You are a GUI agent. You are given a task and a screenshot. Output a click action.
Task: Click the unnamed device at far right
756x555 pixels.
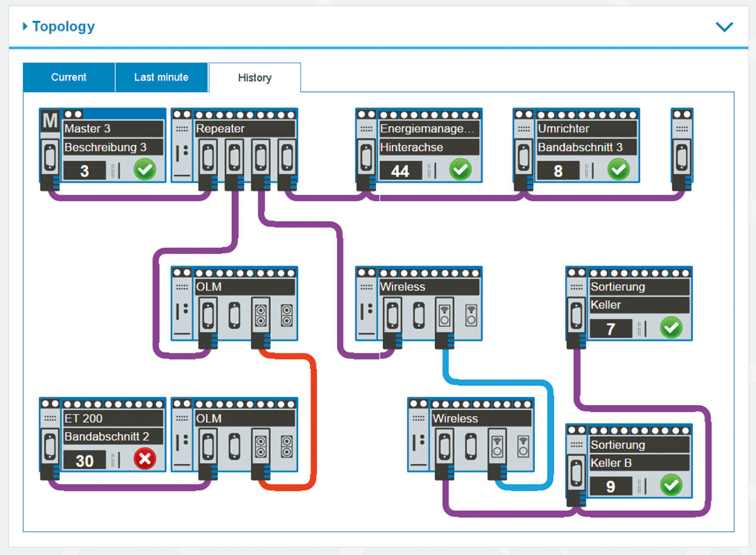coord(682,148)
